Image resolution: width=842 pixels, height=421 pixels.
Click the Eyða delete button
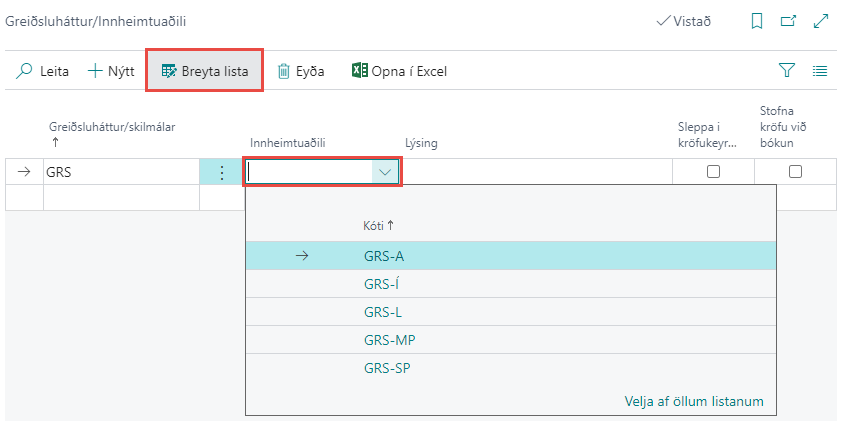click(300, 71)
